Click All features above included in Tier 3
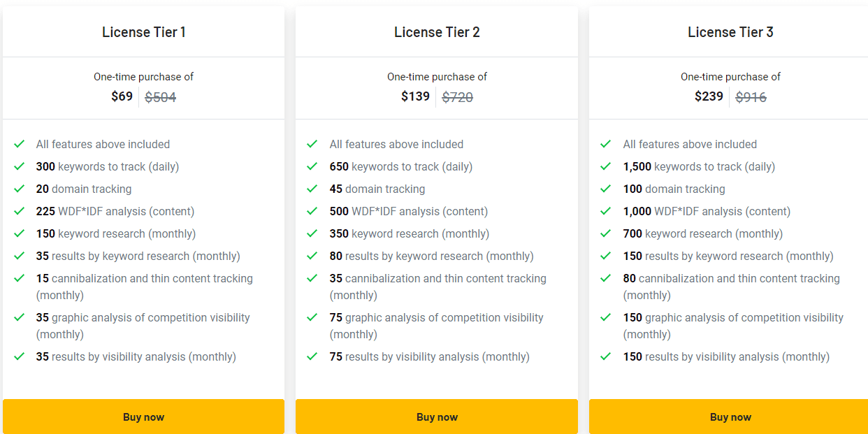 (690, 144)
